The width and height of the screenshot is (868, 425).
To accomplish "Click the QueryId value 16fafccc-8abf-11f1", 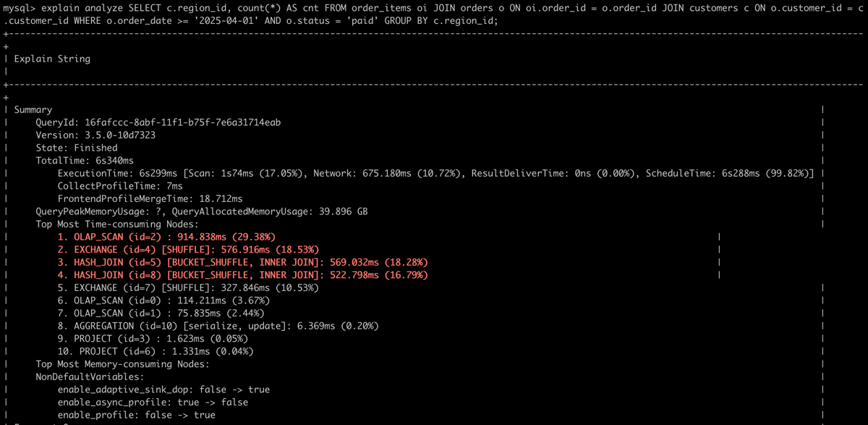I will pos(182,122).
